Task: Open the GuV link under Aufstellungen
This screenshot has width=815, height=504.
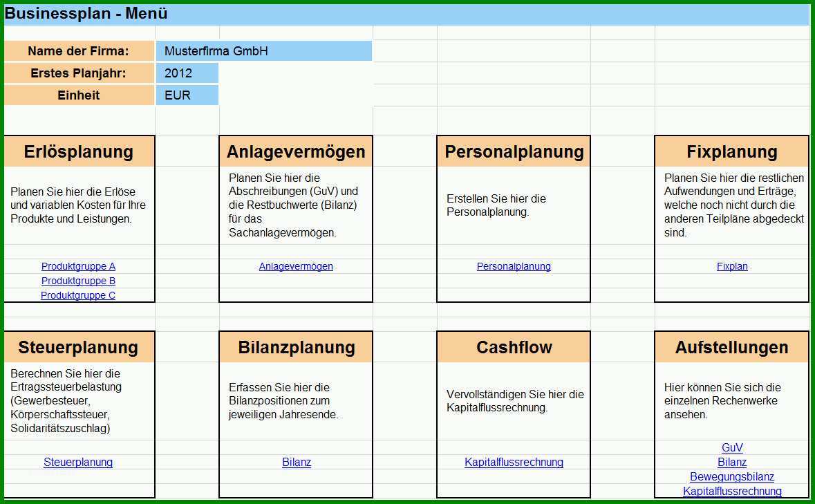Action: (x=732, y=447)
